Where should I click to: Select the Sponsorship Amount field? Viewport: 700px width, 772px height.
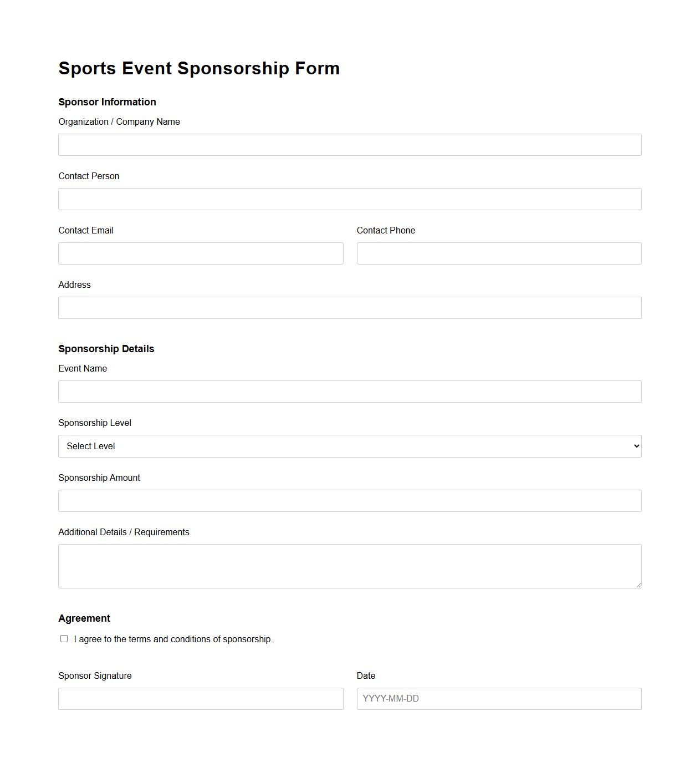click(349, 501)
